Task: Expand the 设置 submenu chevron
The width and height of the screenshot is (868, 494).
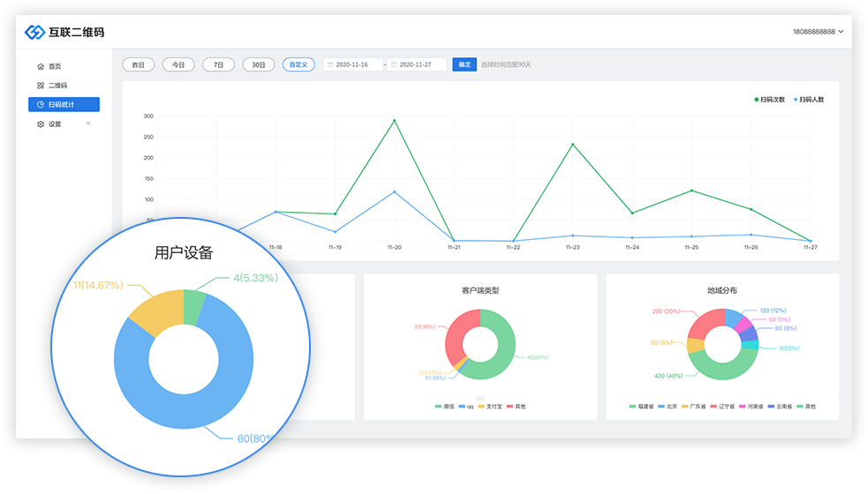Action: (x=88, y=123)
